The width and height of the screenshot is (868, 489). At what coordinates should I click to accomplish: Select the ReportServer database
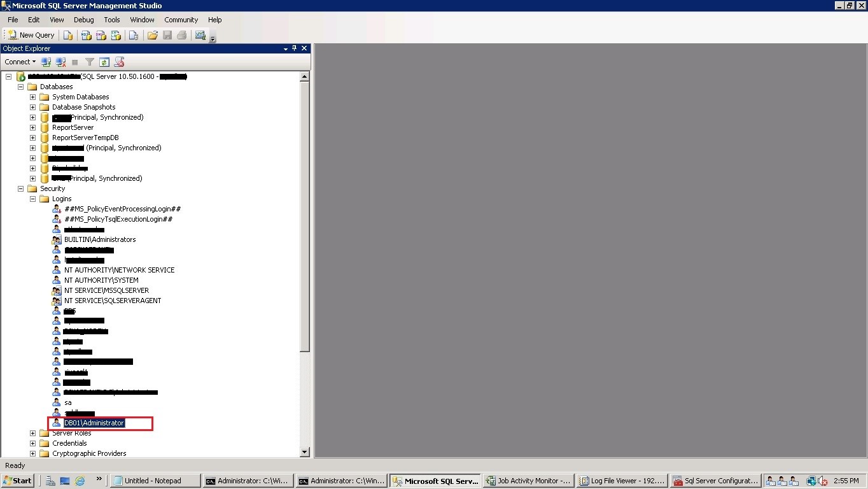73,127
